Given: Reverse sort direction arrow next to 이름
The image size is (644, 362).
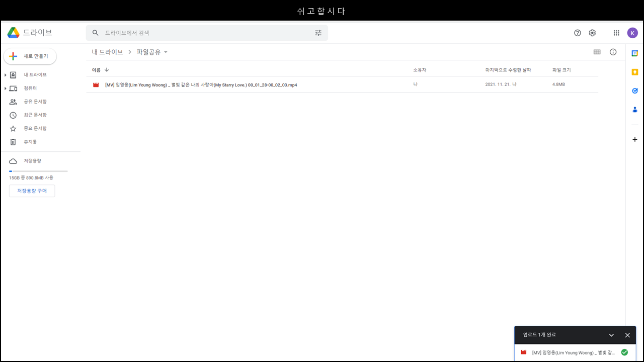Looking at the screenshot, I should [x=107, y=70].
